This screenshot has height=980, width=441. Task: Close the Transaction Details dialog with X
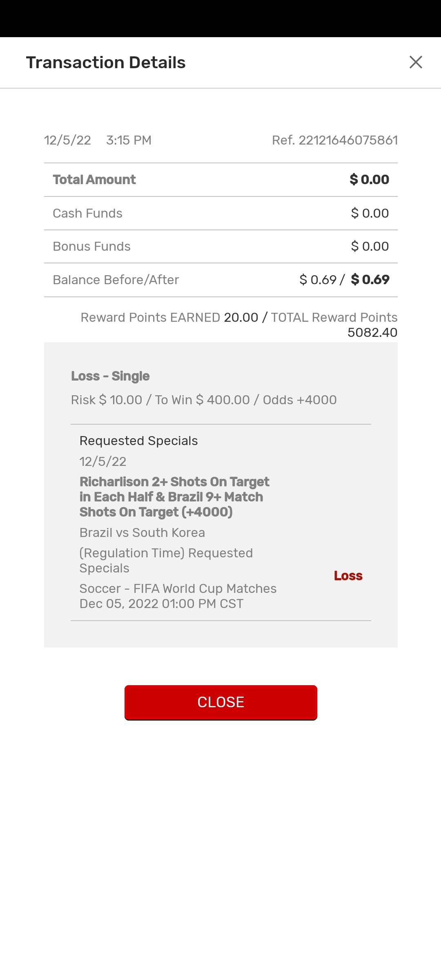(416, 62)
